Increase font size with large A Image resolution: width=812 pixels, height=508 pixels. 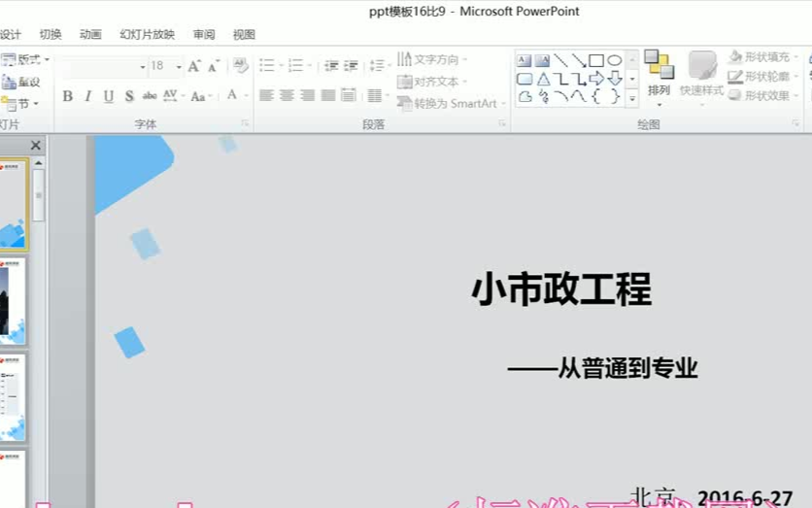point(193,66)
